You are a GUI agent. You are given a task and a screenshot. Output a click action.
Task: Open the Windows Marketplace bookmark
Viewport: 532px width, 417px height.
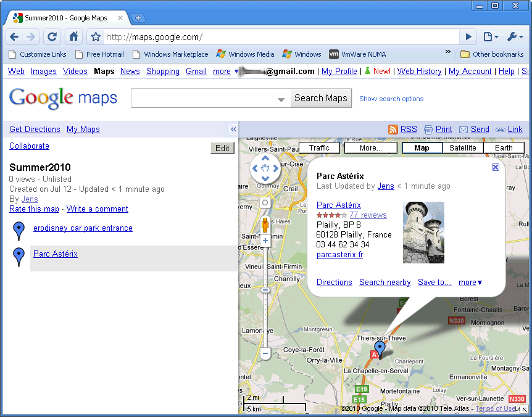pyautogui.click(x=170, y=54)
